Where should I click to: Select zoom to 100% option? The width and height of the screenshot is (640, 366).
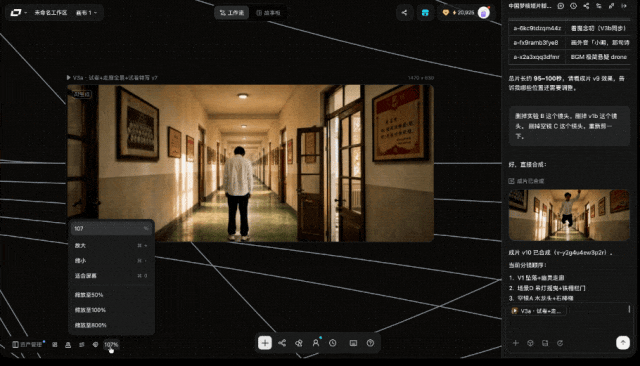click(x=111, y=310)
